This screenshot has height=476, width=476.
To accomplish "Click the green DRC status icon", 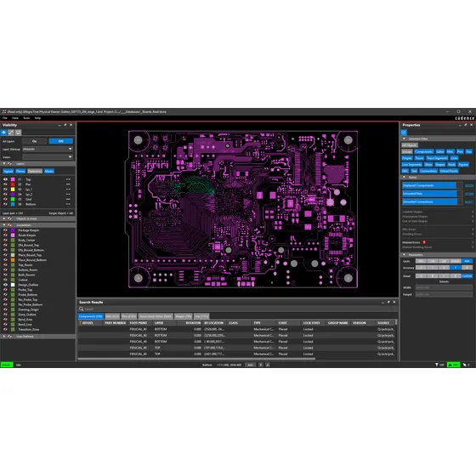I will pos(454,365).
